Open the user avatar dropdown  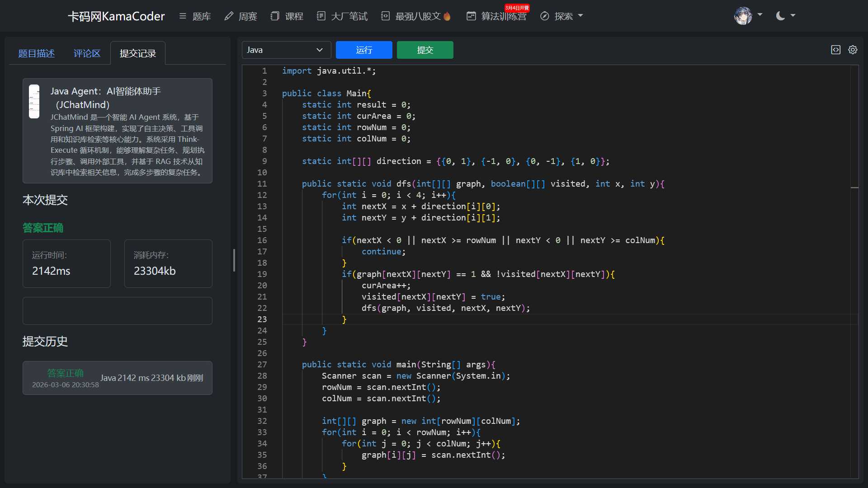(743, 16)
